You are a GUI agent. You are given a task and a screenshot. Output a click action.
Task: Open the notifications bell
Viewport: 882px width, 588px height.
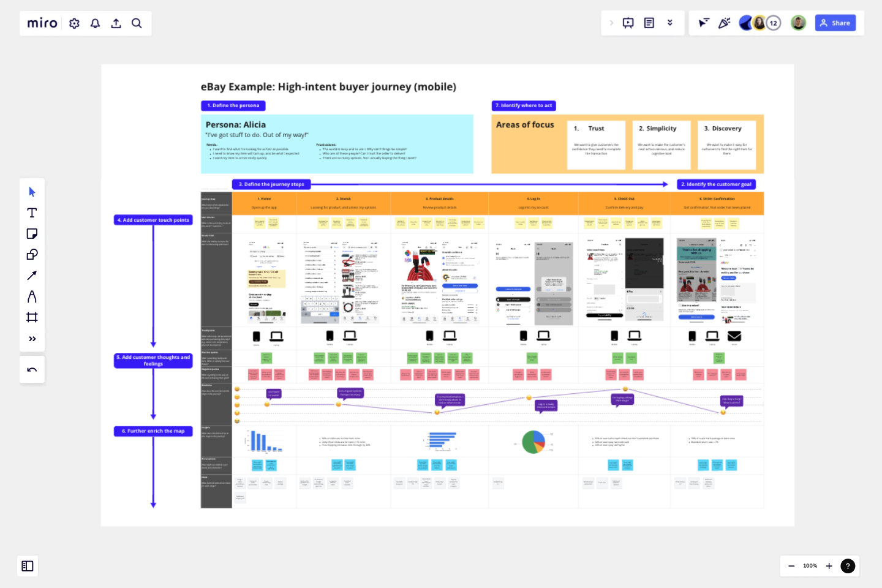95,23
